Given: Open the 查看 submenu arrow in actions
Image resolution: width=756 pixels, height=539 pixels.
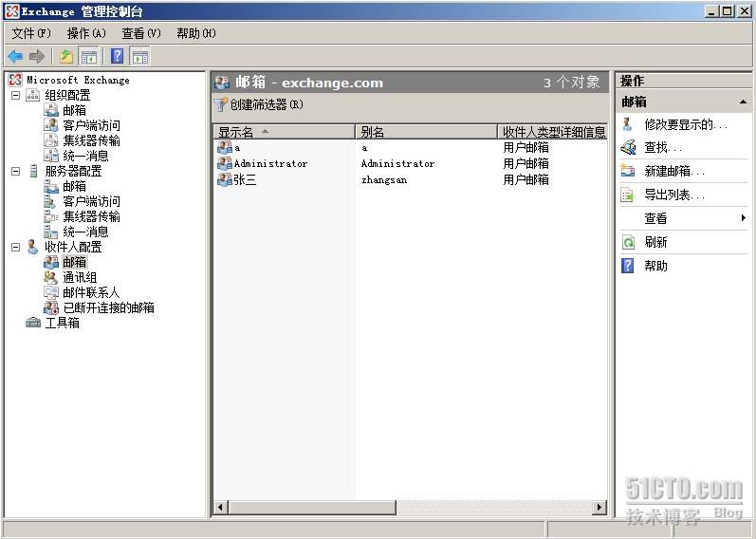Looking at the screenshot, I should [x=744, y=218].
